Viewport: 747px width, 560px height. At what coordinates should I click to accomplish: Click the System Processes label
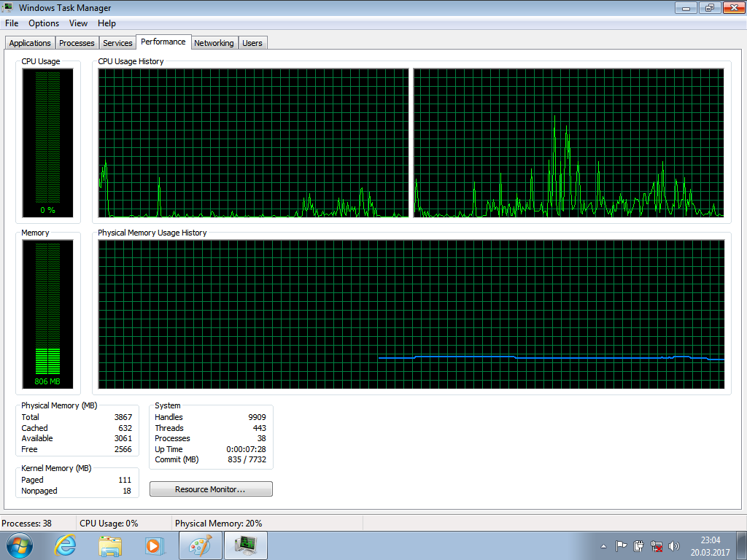point(172,438)
